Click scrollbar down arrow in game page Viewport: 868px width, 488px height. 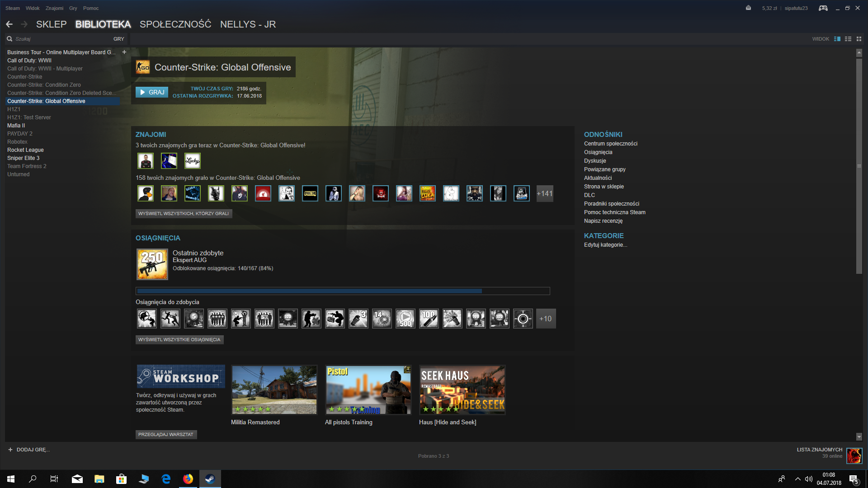click(859, 437)
